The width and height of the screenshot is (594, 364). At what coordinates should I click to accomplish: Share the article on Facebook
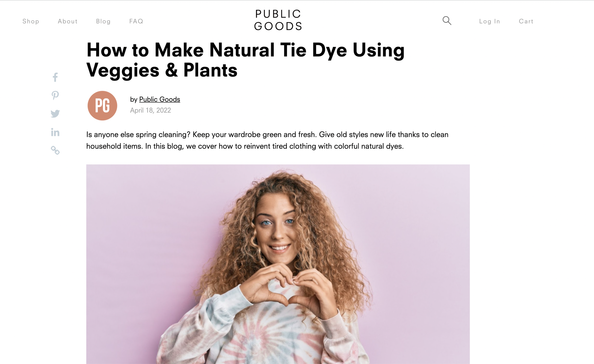click(x=55, y=77)
